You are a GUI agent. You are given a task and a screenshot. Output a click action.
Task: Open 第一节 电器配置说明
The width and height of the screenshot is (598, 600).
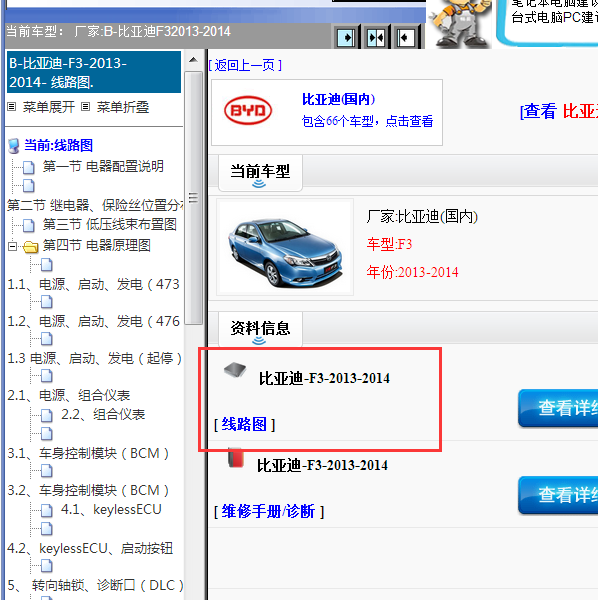click(x=103, y=166)
